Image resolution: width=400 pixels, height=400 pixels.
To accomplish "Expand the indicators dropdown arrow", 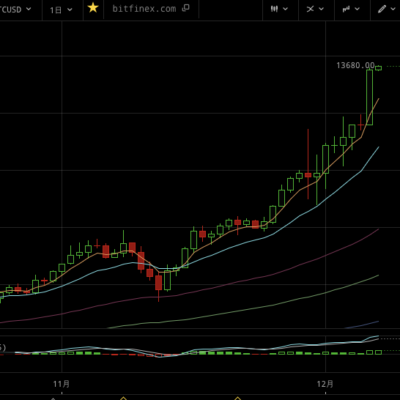I will (321, 9).
